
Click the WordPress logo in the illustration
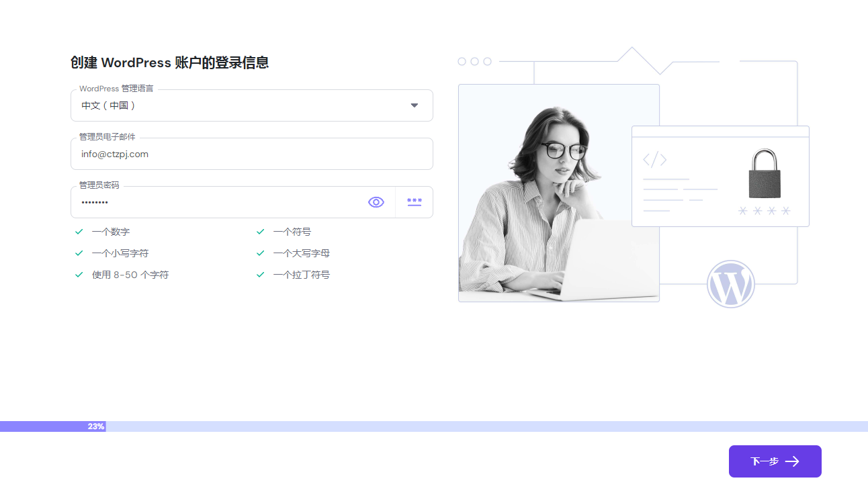(730, 284)
